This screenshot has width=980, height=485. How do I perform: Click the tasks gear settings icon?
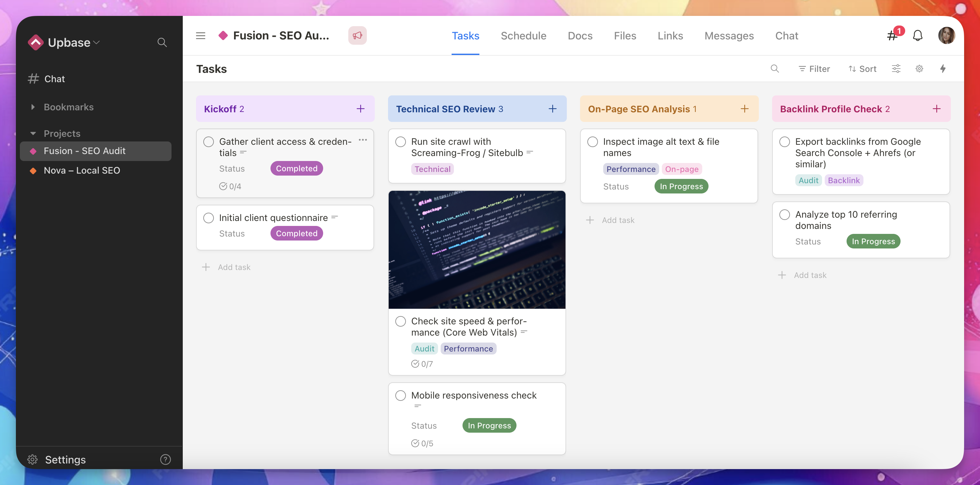(x=919, y=69)
